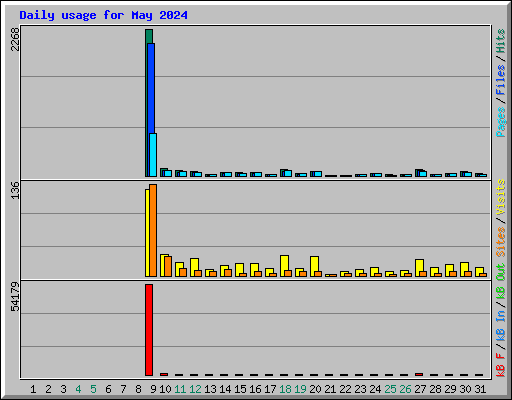Viewport: 512px width, 400px height.
Task: Click the green 'Hits' legend label
Action: [x=501, y=41]
